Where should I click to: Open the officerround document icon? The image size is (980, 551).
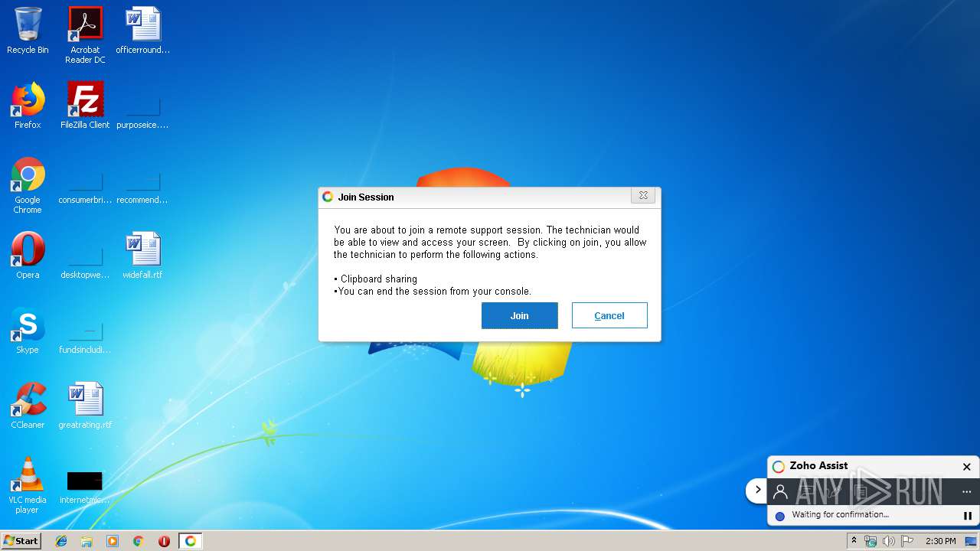[x=143, y=31]
